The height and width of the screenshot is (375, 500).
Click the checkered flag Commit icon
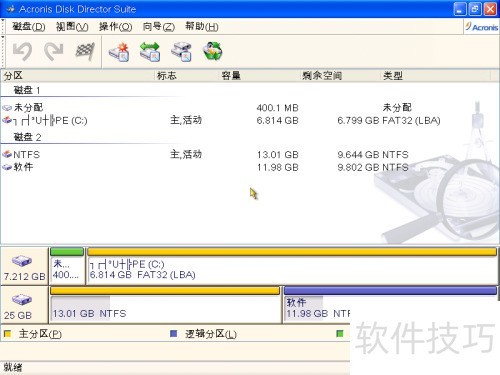85,51
